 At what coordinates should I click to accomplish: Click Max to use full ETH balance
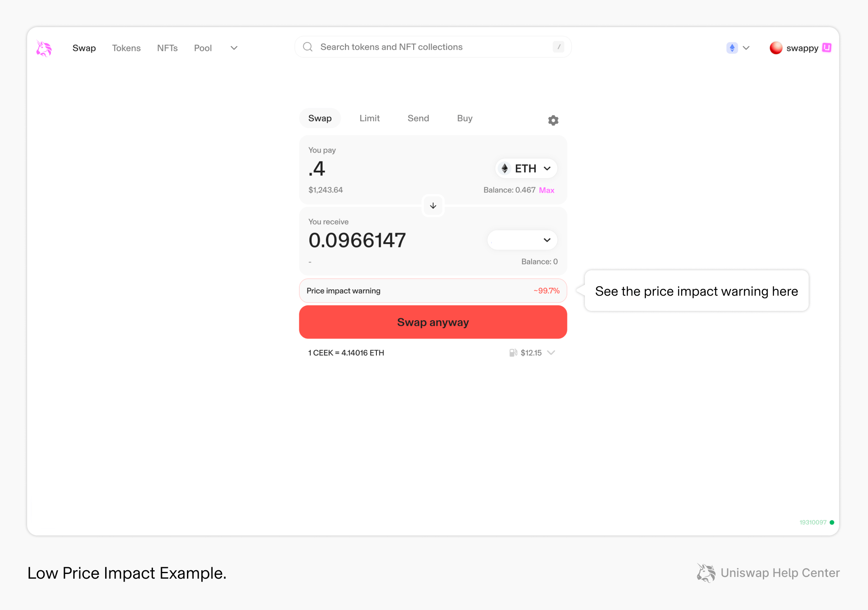[547, 190]
